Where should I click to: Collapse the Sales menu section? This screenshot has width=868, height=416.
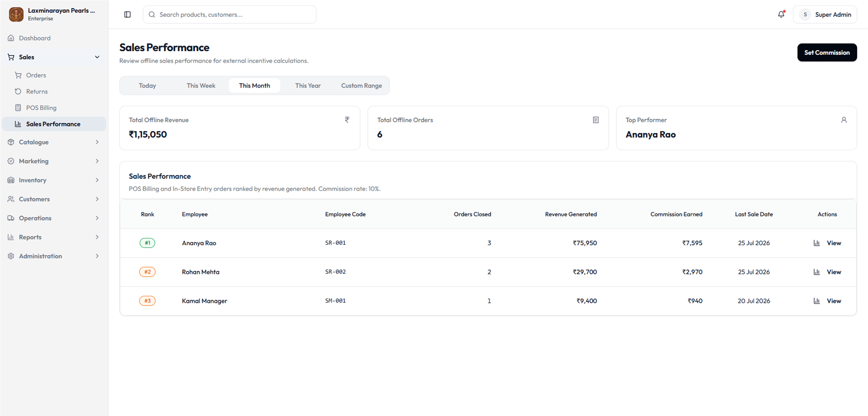[54, 57]
